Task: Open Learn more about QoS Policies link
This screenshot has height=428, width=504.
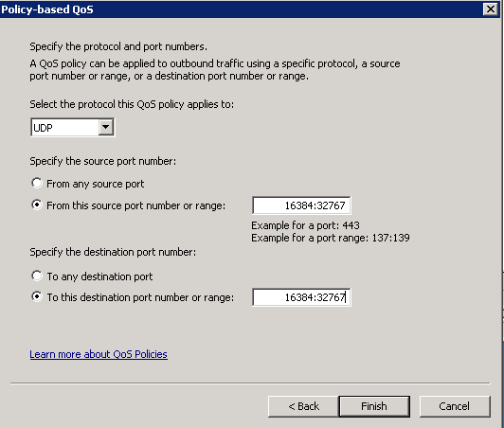Action: 99,354
